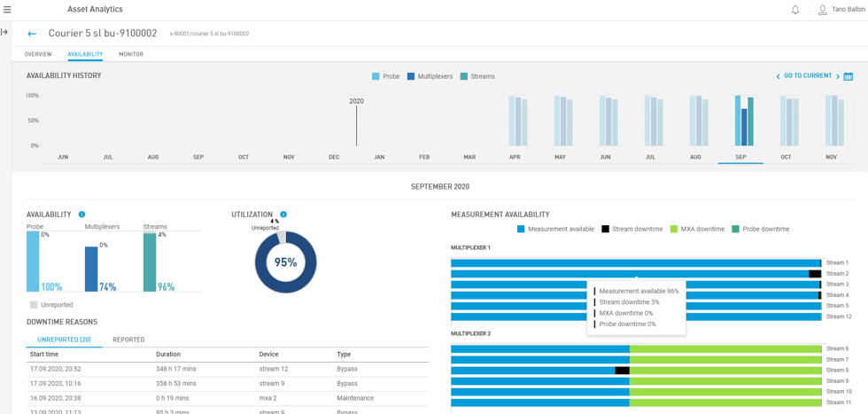Image resolution: width=868 pixels, height=414 pixels.
Task: Click the Streams 96% bar
Action: pos(150,262)
